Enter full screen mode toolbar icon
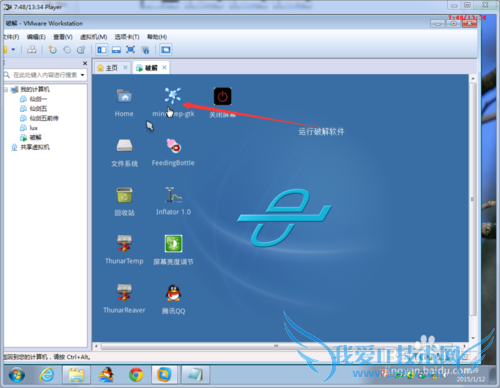Image resolution: width=500 pixels, height=388 pixels. [x=130, y=50]
